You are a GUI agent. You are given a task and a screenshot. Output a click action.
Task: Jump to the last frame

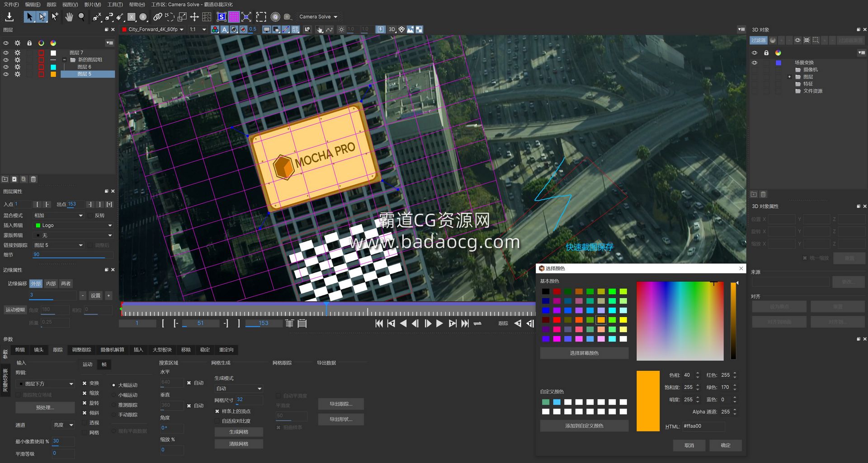(465, 323)
